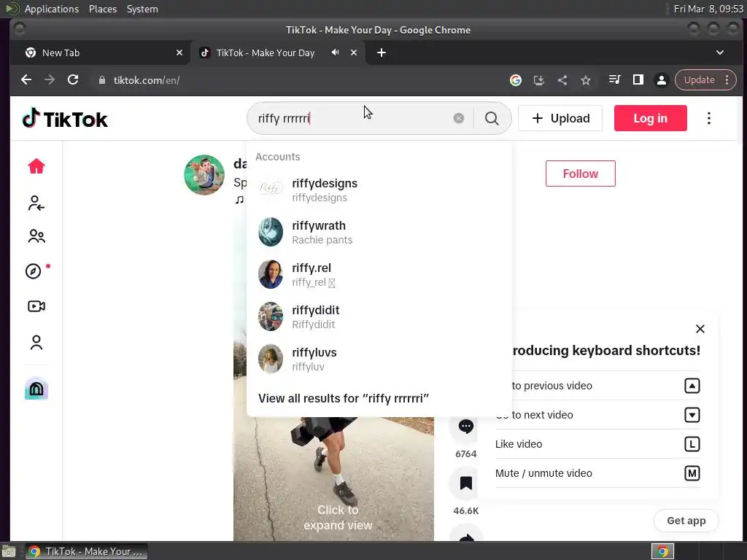This screenshot has height=560, width=747.
Task: Open the video comments bubble
Action: [465, 426]
